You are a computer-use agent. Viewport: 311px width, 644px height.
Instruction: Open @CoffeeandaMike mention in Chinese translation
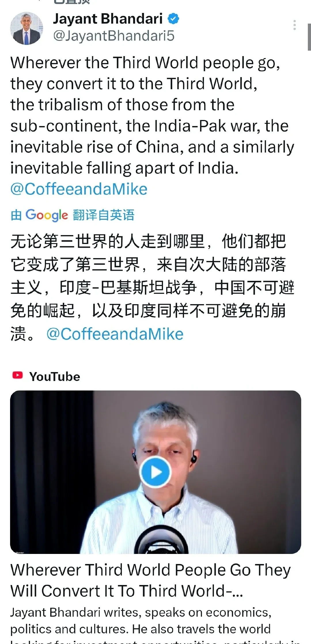click(115, 334)
